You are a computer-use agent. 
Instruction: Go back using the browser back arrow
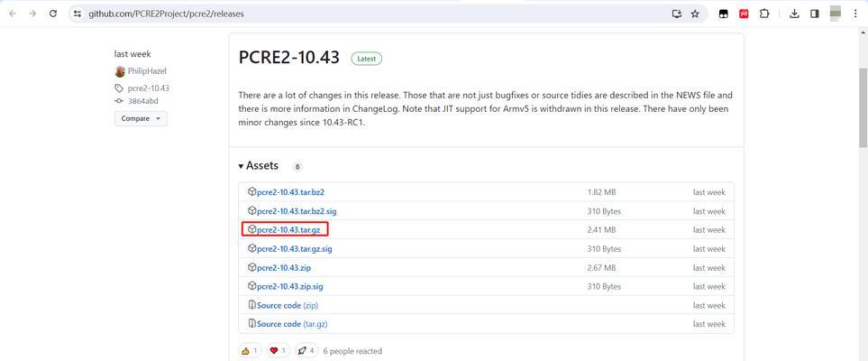(13, 14)
